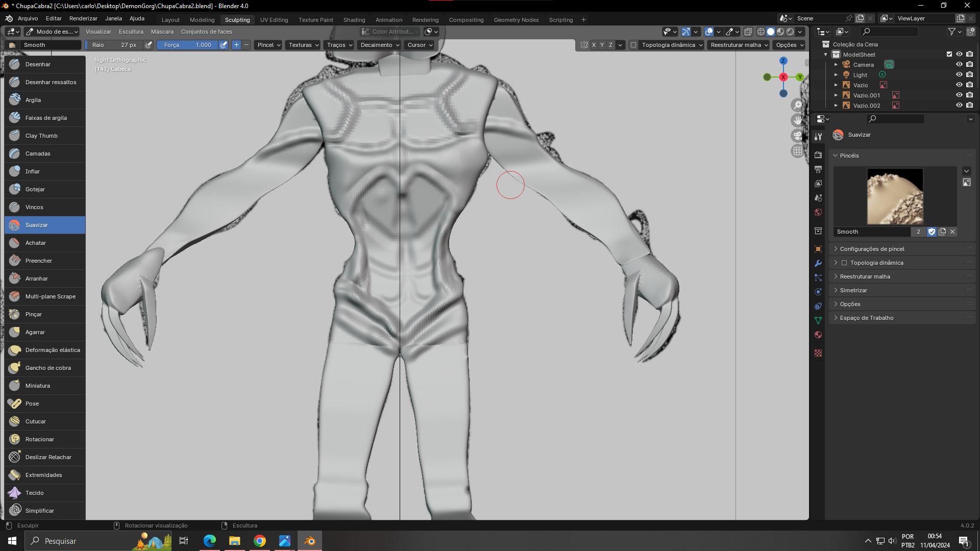Screen dimensions: 980x551
Task: Open the Decaimento dropdown
Action: coord(380,45)
